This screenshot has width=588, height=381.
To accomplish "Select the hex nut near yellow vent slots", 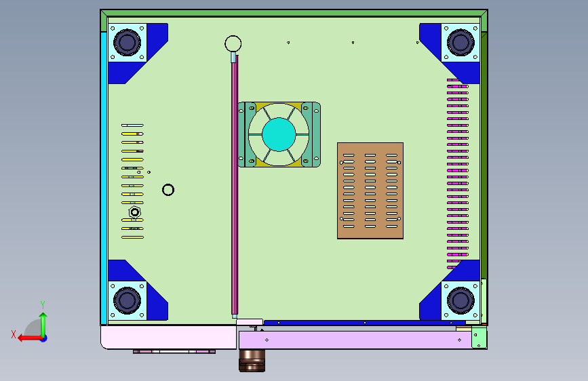I will point(135,213).
